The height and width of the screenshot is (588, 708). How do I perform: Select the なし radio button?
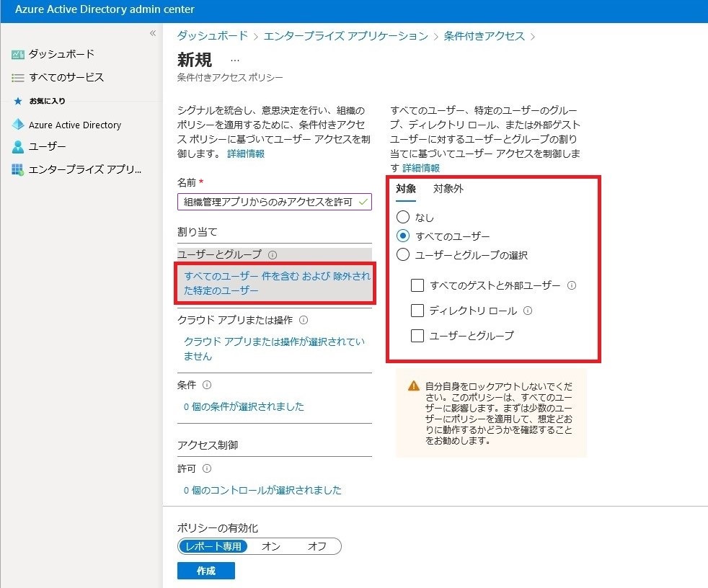[x=403, y=217]
